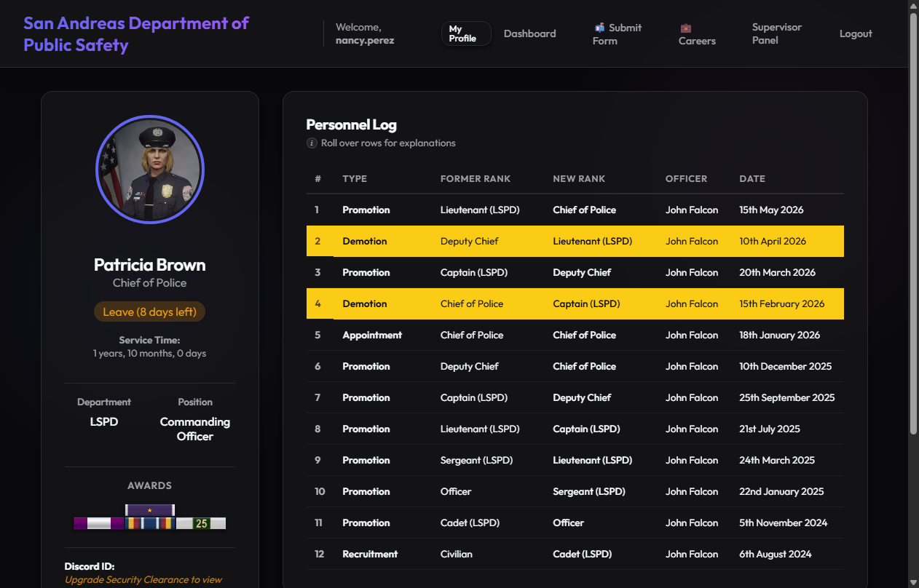Select the Demotion row dated 15th February 2026
The height and width of the screenshot is (588, 919).
tap(575, 303)
